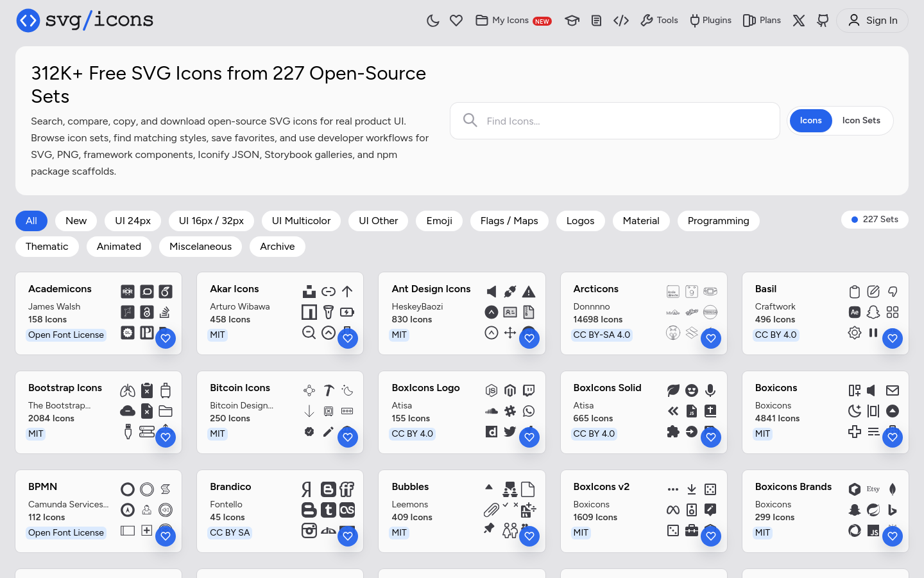Screen dimensions: 924x578
Task: Show Miscelaneous icon sets
Action: pos(200,247)
